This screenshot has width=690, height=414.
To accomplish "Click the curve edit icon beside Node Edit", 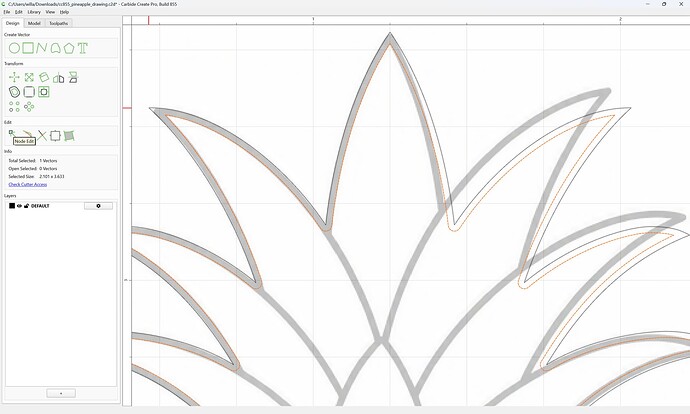I will pyautogui.click(x=28, y=133).
